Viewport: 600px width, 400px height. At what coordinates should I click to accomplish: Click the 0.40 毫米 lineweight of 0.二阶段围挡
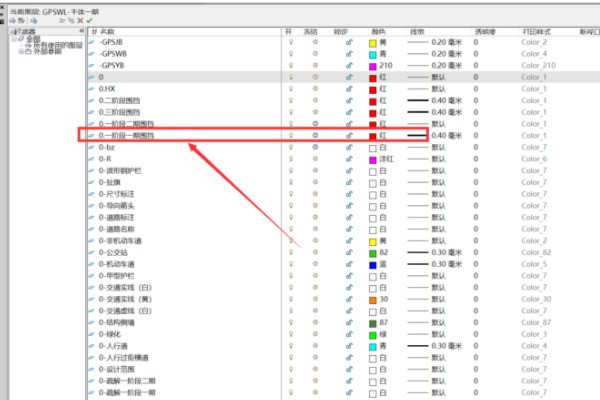click(428, 100)
